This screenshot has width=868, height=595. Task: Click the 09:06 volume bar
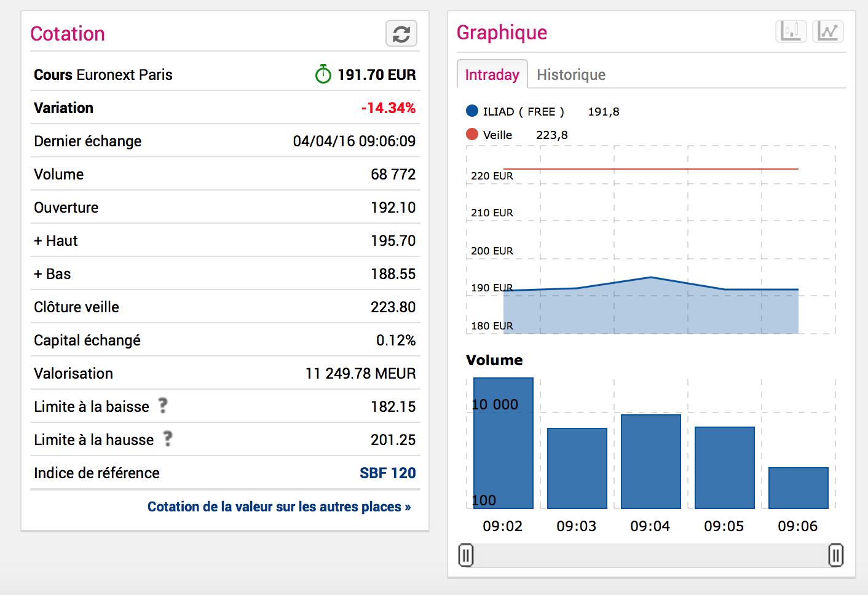798,487
